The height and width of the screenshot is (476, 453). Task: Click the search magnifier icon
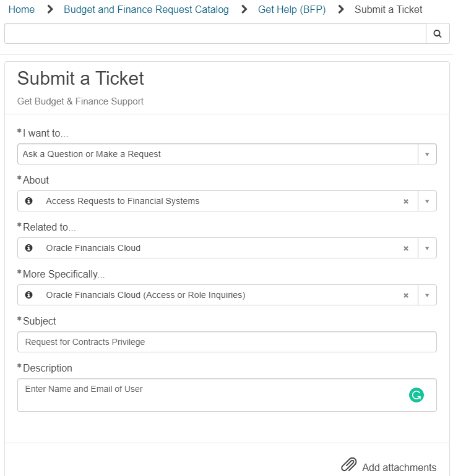click(437, 33)
